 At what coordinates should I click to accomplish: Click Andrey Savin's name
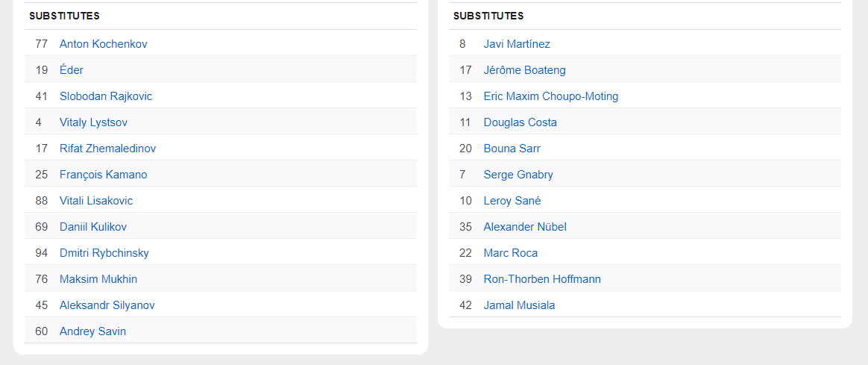coord(92,331)
